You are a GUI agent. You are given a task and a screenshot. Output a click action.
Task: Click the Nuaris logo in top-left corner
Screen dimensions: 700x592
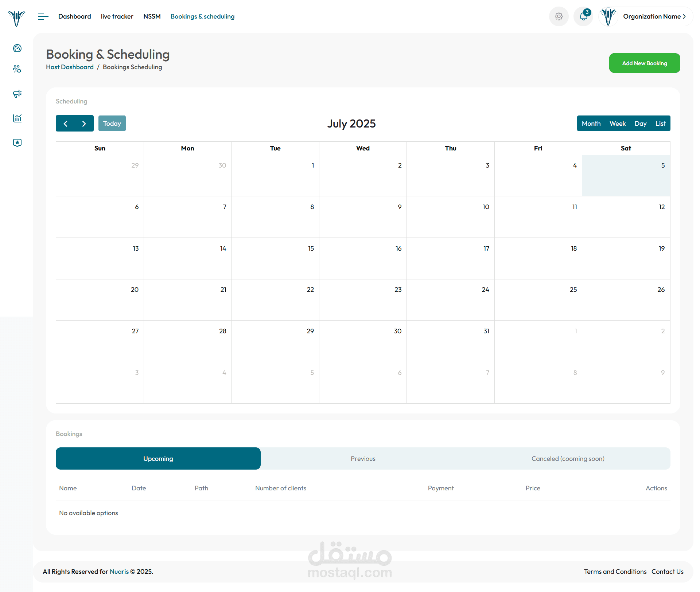(x=16, y=18)
